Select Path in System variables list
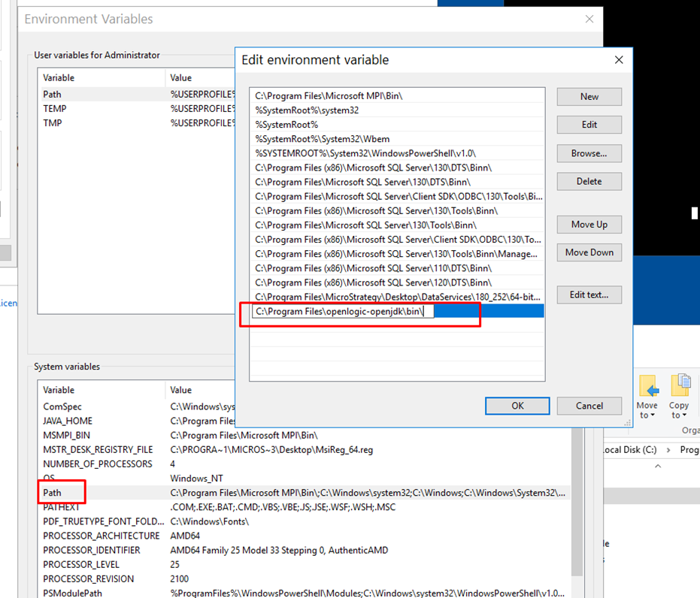Screen dimensions: 700x598 tap(305, 493)
